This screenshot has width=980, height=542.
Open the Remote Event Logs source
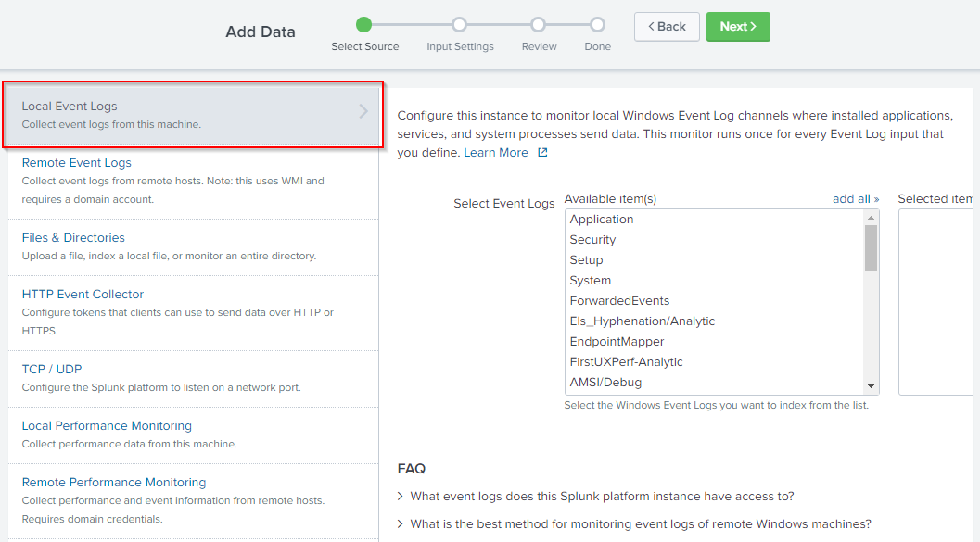[77, 163]
